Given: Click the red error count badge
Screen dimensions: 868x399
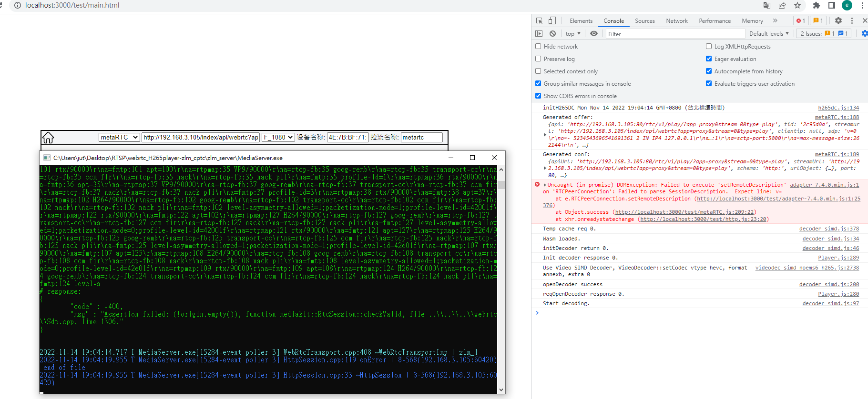Looking at the screenshot, I should coord(801,20).
